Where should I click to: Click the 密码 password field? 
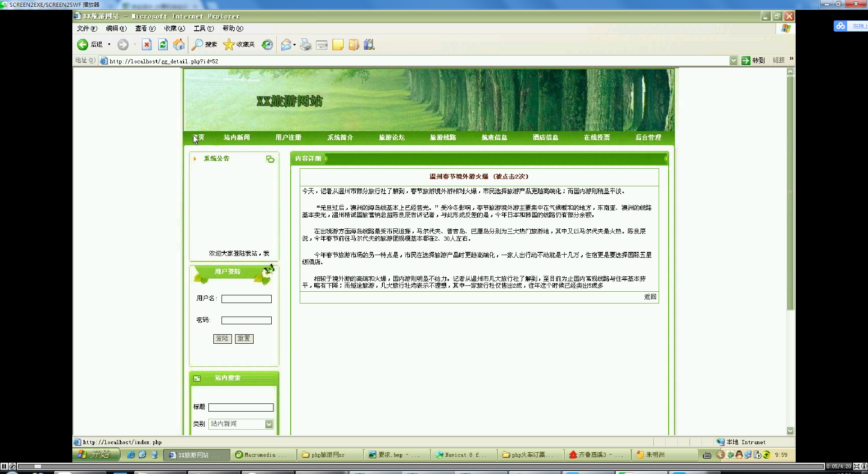tap(246, 320)
